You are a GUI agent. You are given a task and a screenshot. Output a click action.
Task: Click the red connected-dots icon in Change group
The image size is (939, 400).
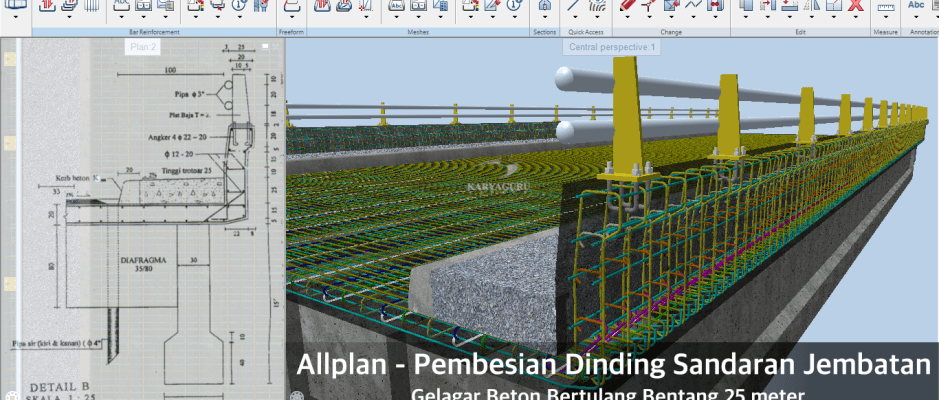point(715,5)
